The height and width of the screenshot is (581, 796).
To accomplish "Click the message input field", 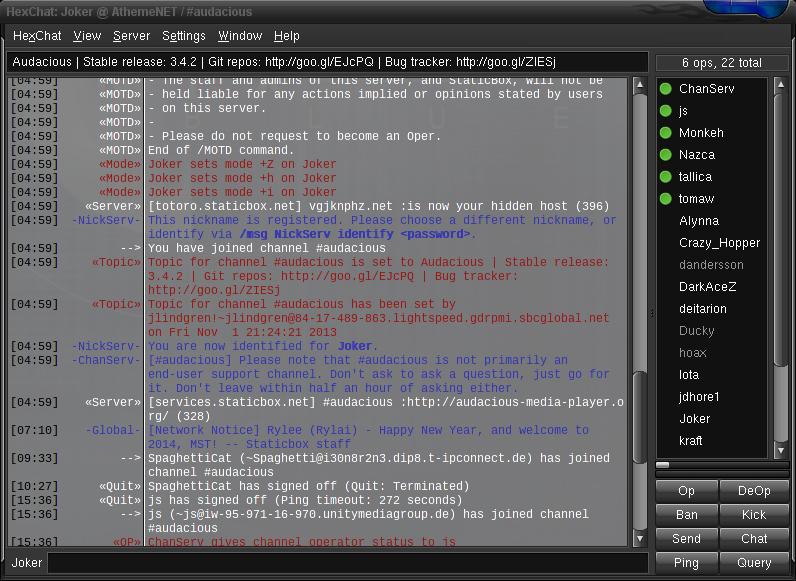I will [x=348, y=563].
